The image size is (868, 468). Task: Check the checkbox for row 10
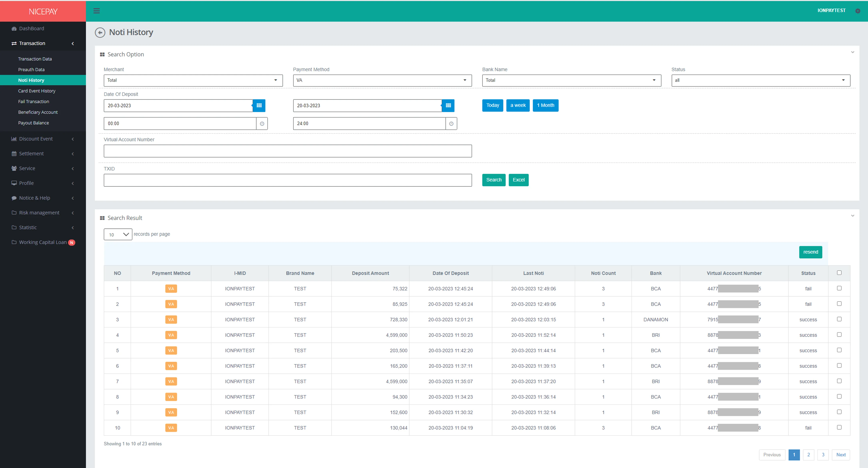[x=839, y=427]
